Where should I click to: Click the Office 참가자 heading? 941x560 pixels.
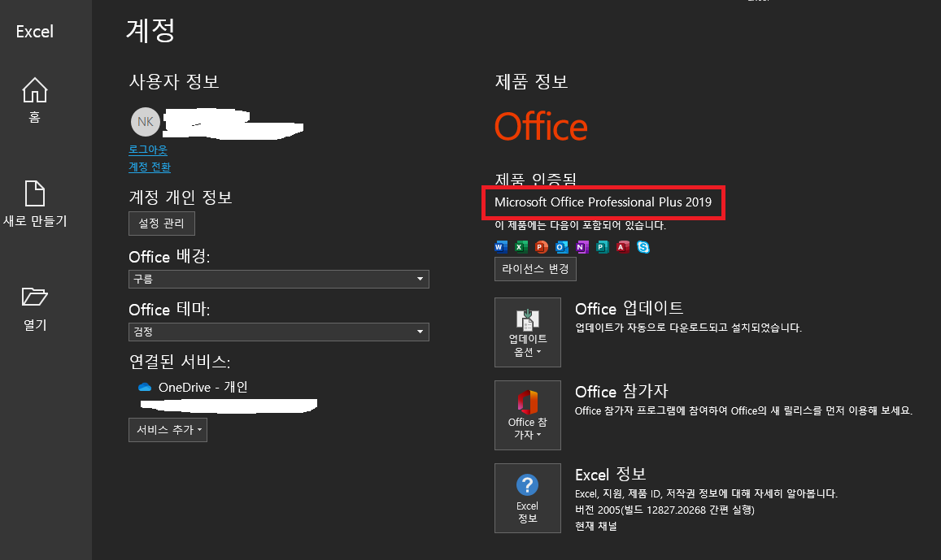pyautogui.click(x=621, y=392)
